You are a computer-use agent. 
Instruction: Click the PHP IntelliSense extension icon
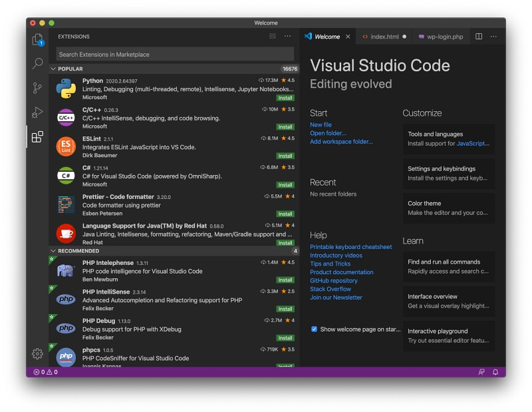(x=66, y=300)
